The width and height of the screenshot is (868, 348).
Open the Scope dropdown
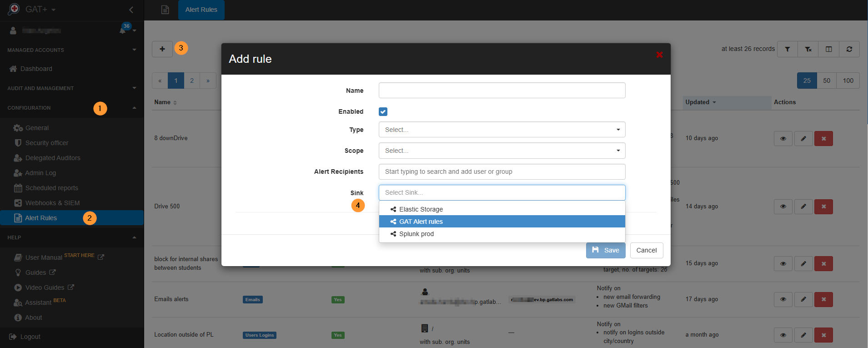(x=502, y=151)
